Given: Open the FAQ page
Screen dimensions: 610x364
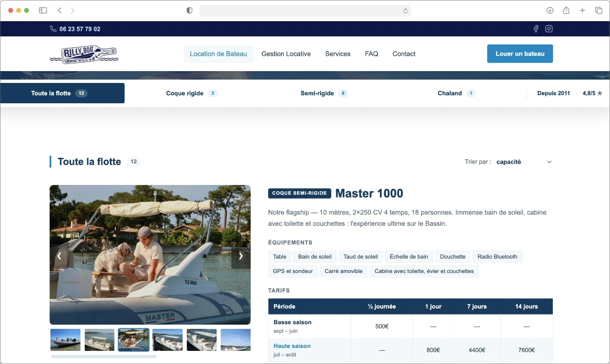Looking at the screenshot, I should tap(372, 54).
